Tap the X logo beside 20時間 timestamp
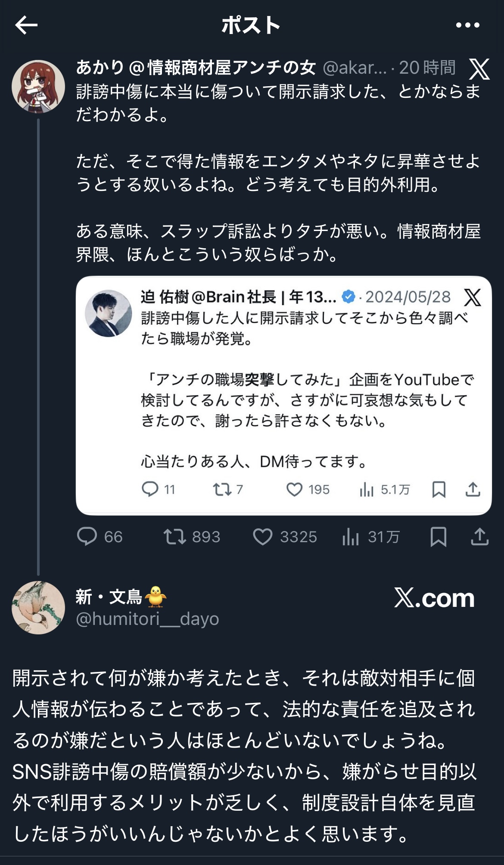 (479, 69)
